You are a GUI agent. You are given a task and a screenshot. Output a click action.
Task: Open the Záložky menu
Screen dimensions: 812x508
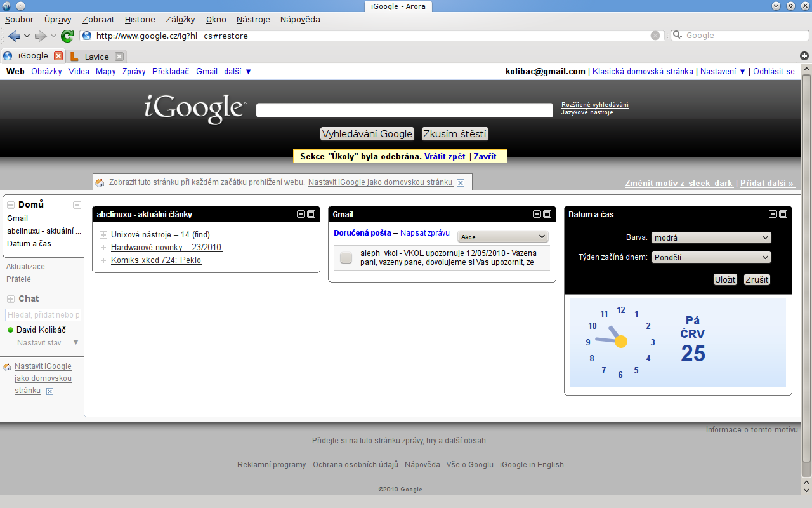[x=180, y=20]
